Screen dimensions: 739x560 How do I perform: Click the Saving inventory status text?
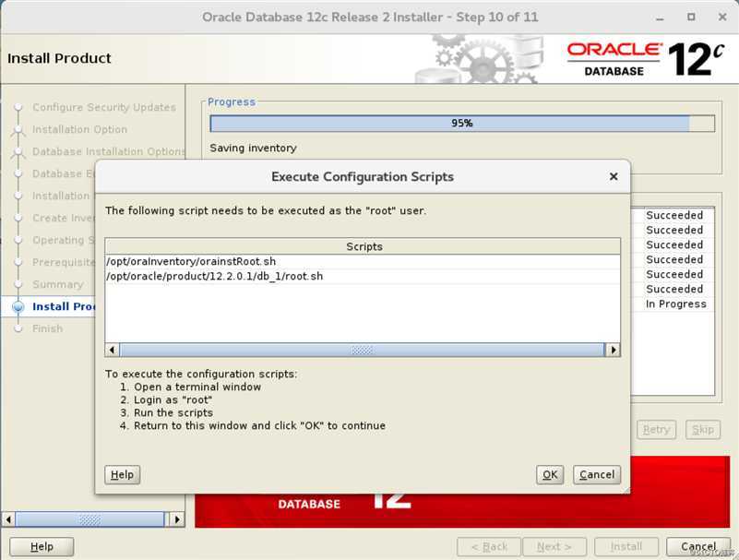pos(253,148)
